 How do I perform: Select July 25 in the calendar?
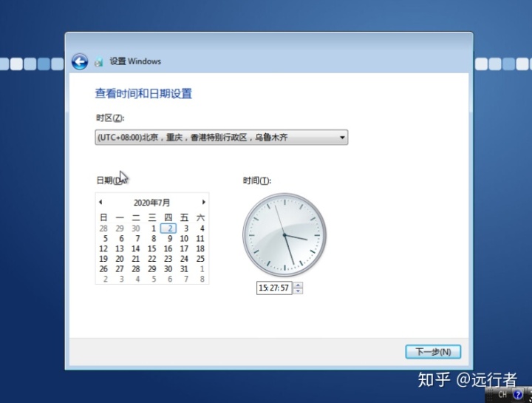tap(200, 259)
